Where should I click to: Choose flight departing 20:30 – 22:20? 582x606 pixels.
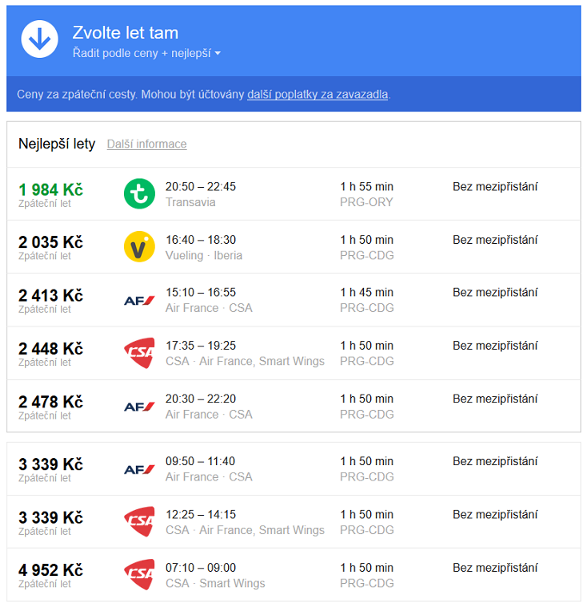coord(294,406)
